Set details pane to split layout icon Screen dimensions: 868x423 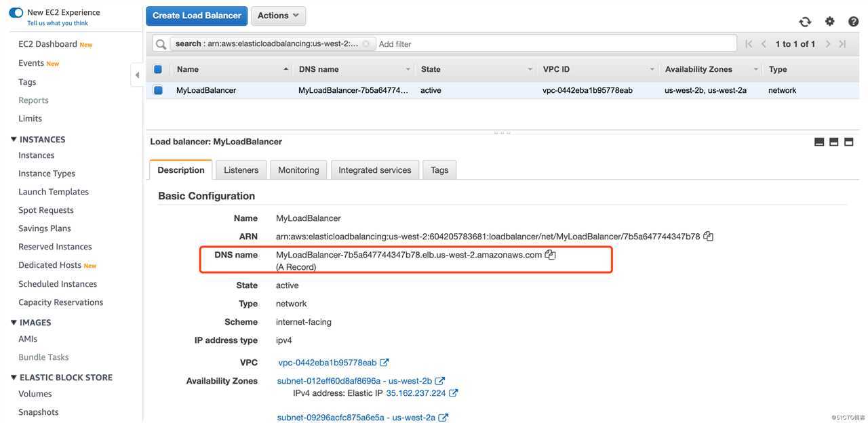pos(834,142)
